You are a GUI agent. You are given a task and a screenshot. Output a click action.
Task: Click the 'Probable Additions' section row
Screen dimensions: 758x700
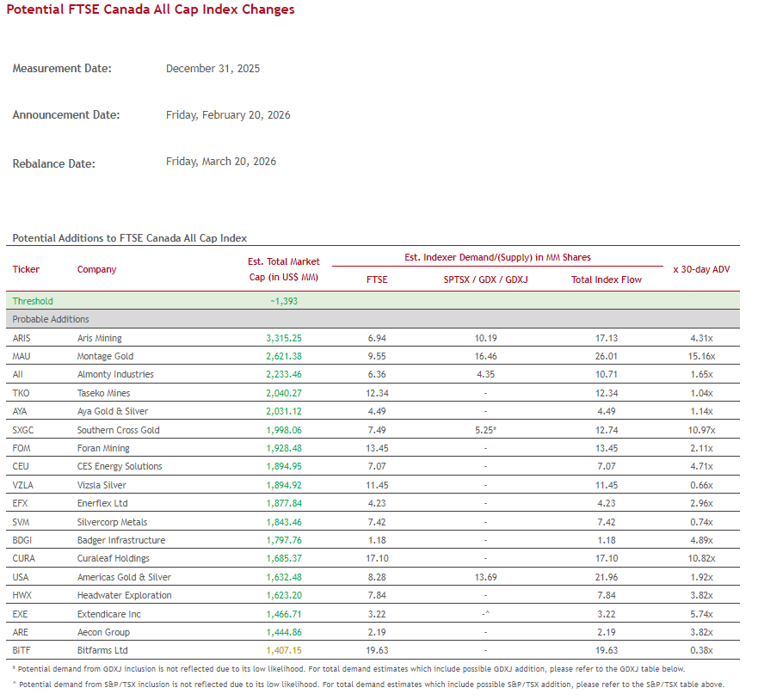[x=373, y=319]
